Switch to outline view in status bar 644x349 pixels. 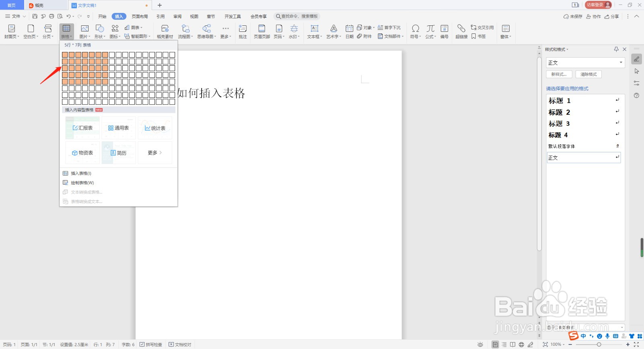[x=504, y=345]
